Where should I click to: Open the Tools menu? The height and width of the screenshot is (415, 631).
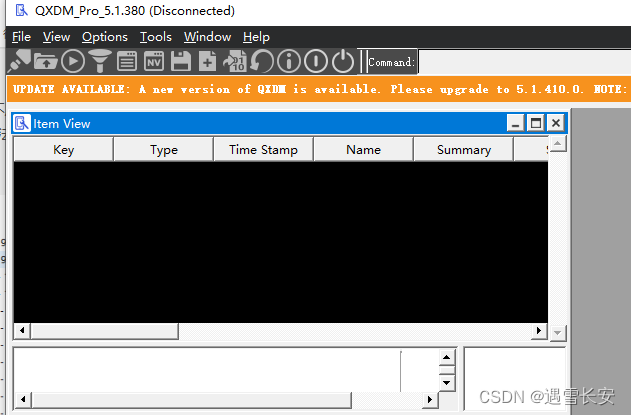click(156, 37)
